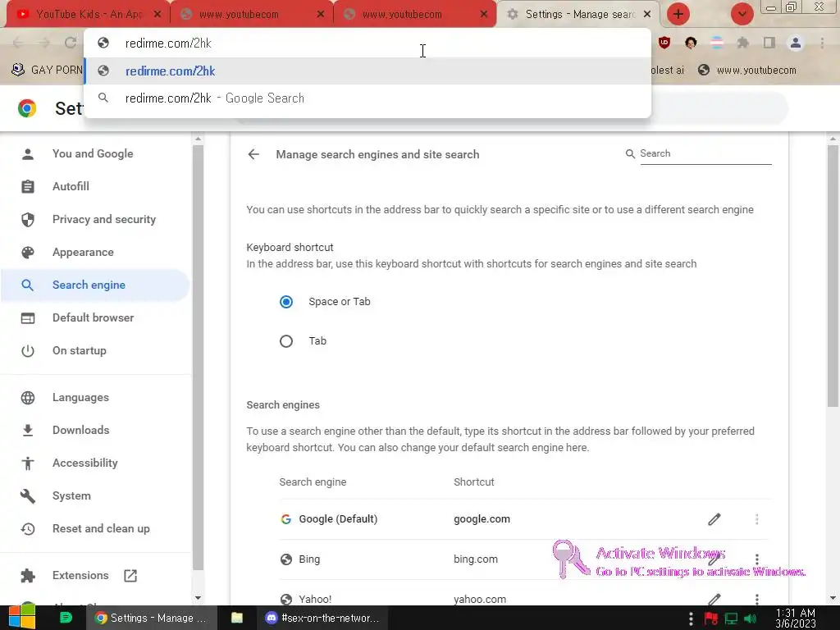Close the Settings tab
Image resolution: width=840 pixels, height=630 pixels.
(647, 15)
